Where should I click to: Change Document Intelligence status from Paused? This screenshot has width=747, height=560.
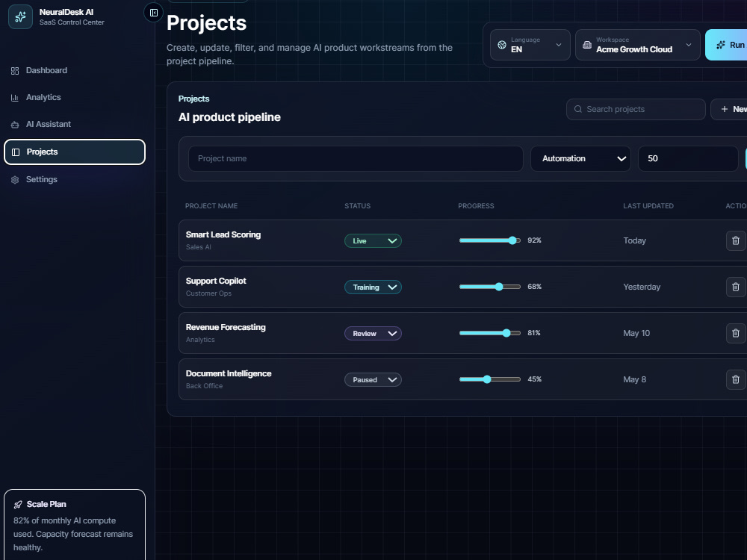pos(373,379)
